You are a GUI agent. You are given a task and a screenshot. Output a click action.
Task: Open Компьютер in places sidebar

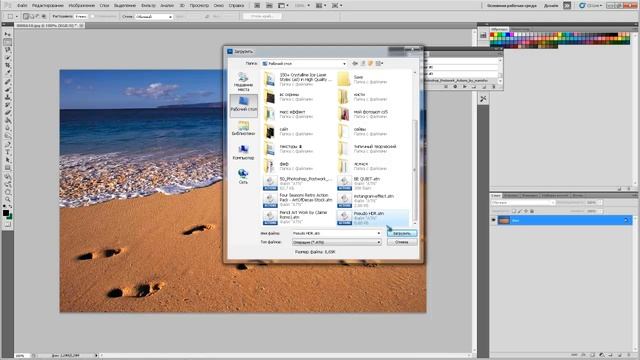click(244, 152)
